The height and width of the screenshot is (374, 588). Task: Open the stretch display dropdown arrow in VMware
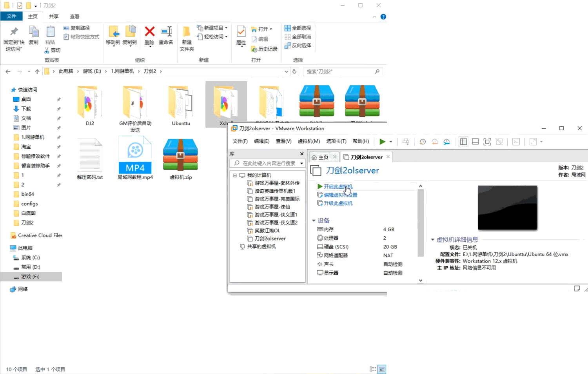tap(541, 142)
